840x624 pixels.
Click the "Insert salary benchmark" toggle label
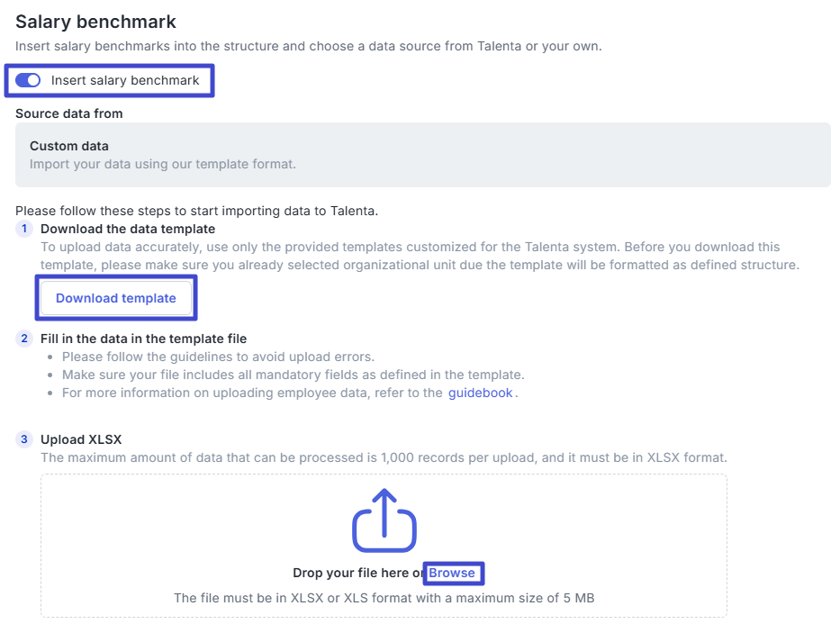[125, 80]
